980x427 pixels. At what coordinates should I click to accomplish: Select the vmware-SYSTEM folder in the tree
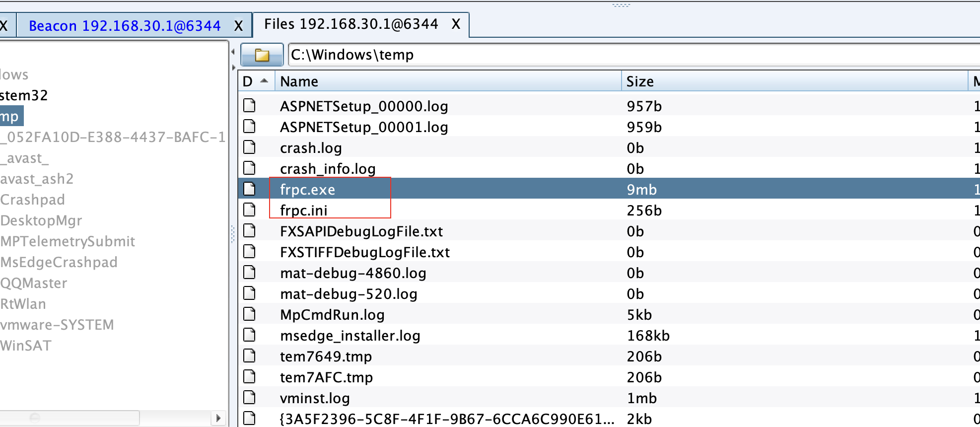tap(57, 325)
